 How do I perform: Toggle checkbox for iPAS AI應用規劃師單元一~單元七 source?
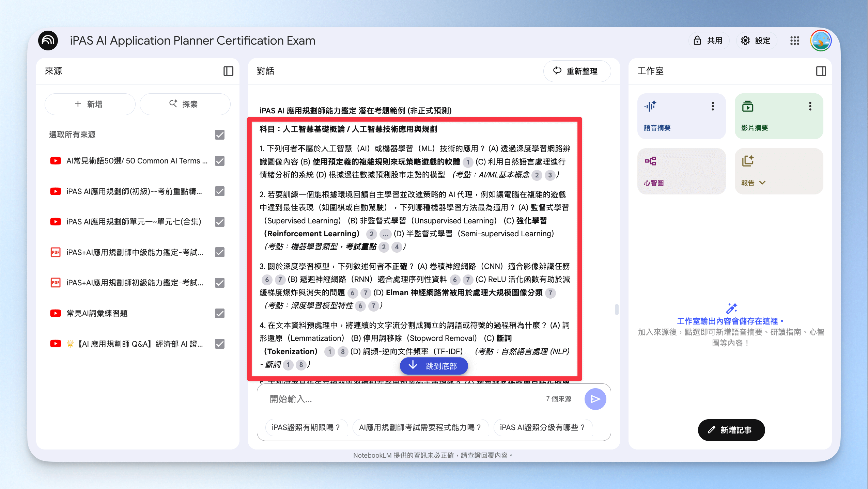(220, 222)
